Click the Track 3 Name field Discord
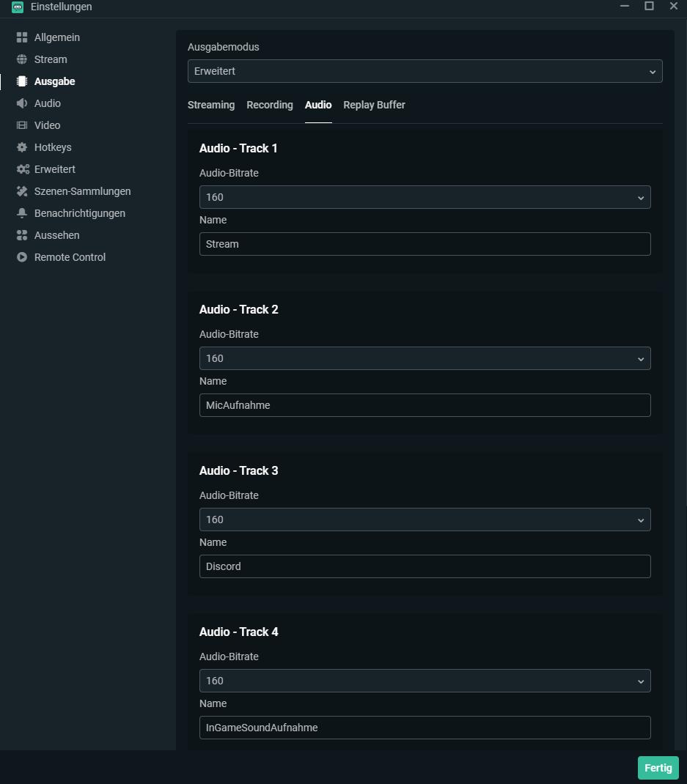687x784 pixels. click(425, 566)
